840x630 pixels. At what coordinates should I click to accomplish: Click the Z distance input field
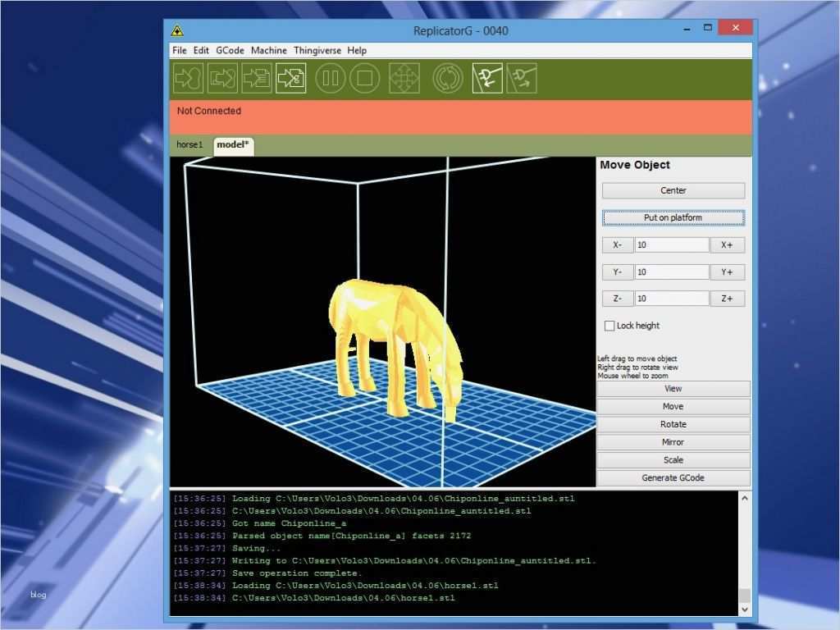pos(671,299)
